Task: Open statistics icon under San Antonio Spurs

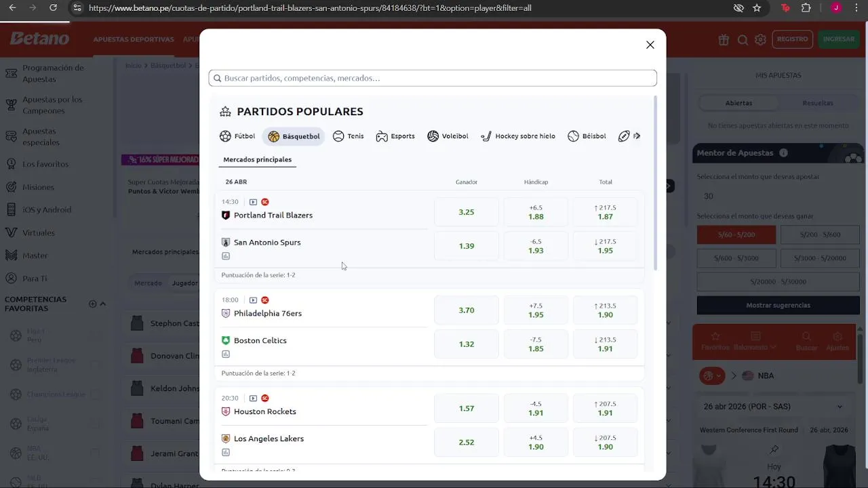Action: point(226,256)
